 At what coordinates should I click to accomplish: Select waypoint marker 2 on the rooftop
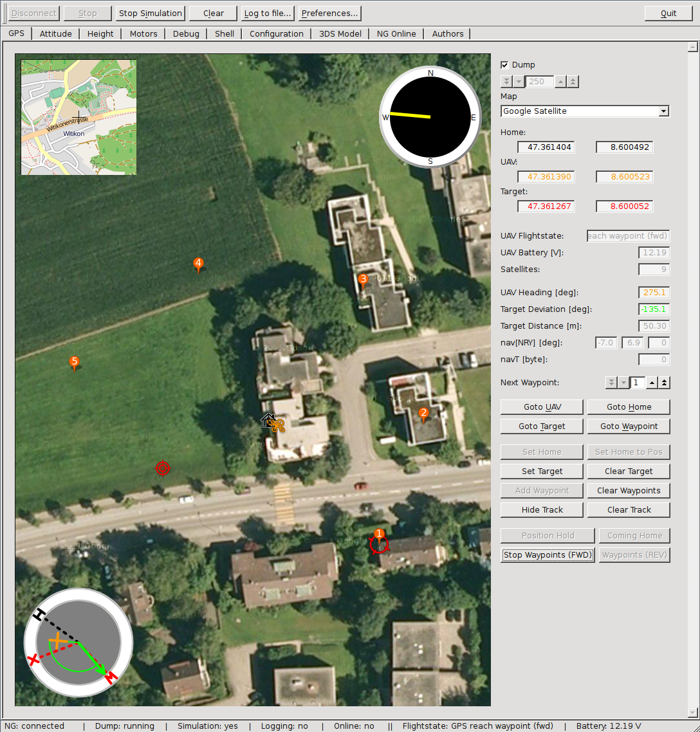coord(423,414)
